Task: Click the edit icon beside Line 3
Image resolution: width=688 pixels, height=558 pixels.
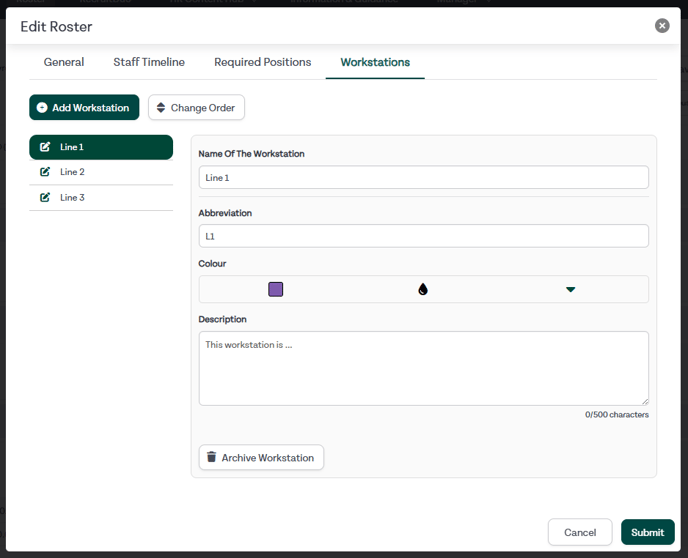Action: point(45,198)
